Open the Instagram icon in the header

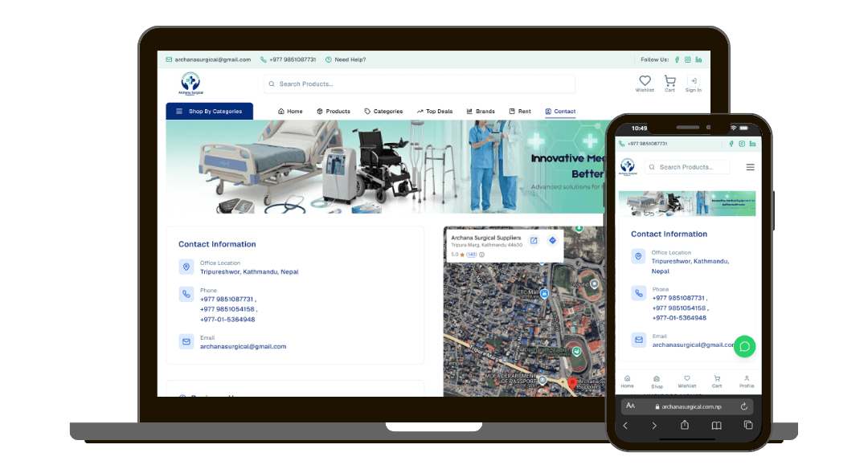687,59
